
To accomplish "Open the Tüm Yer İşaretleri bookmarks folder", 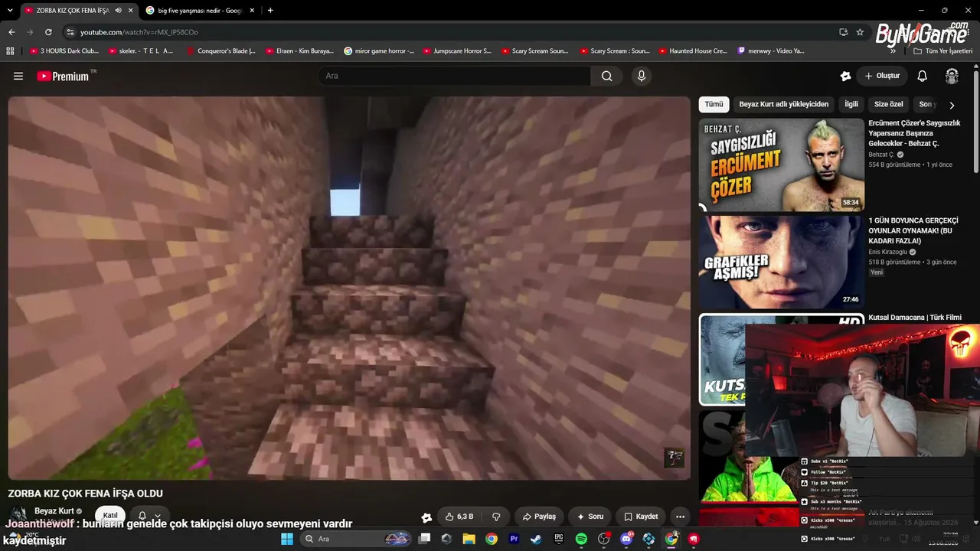I will pos(942,51).
